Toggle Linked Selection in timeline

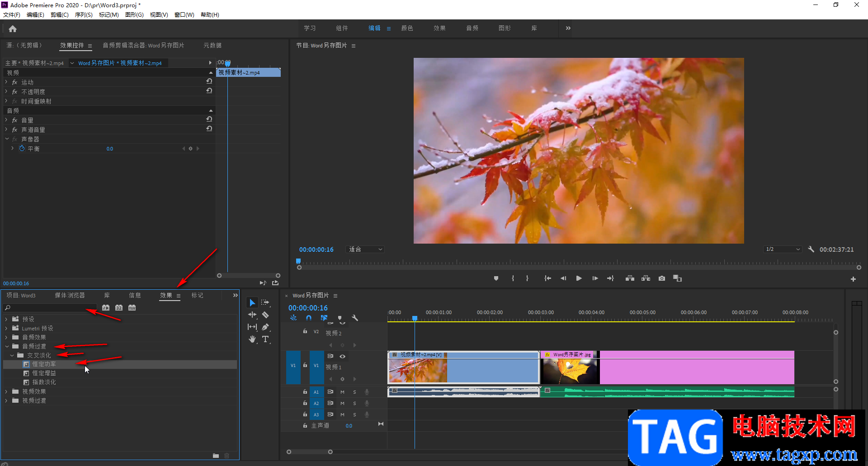coord(324,318)
